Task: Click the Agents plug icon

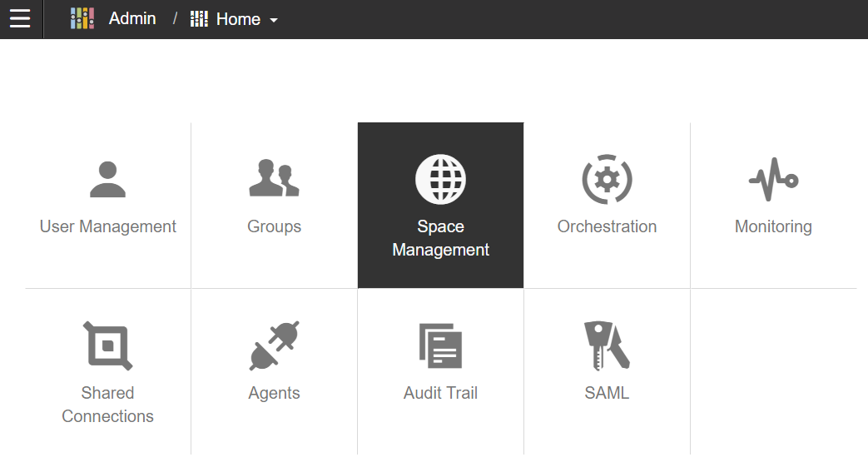Action: point(274,345)
